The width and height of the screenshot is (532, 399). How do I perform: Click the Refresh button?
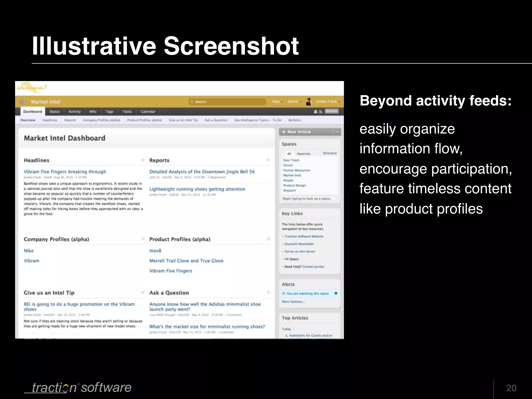click(x=331, y=111)
